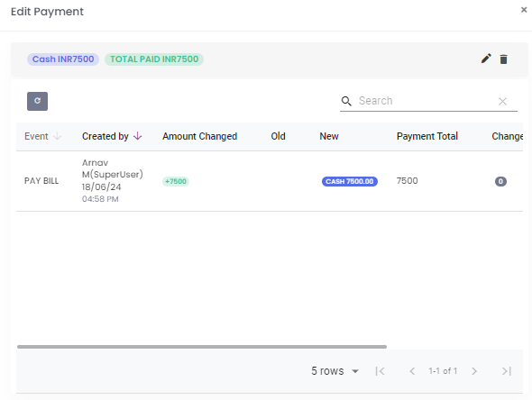Open the 5 rows page size dropdown

tap(335, 371)
